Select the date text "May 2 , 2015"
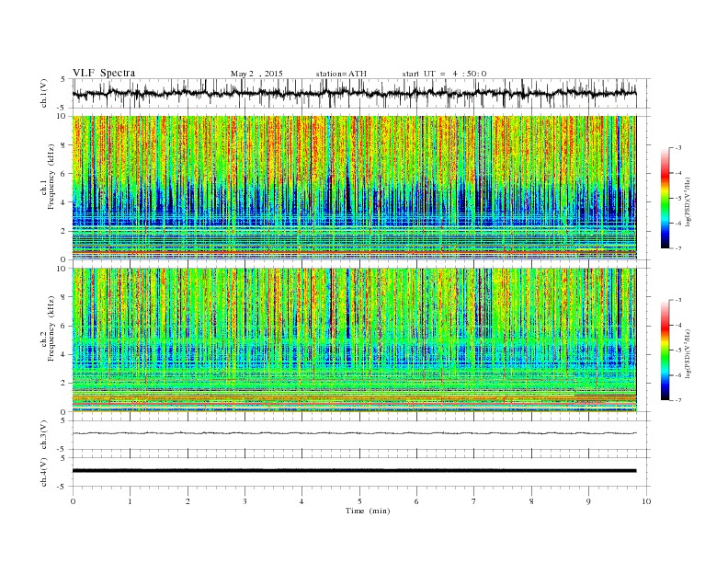 click(x=256, y=74)
